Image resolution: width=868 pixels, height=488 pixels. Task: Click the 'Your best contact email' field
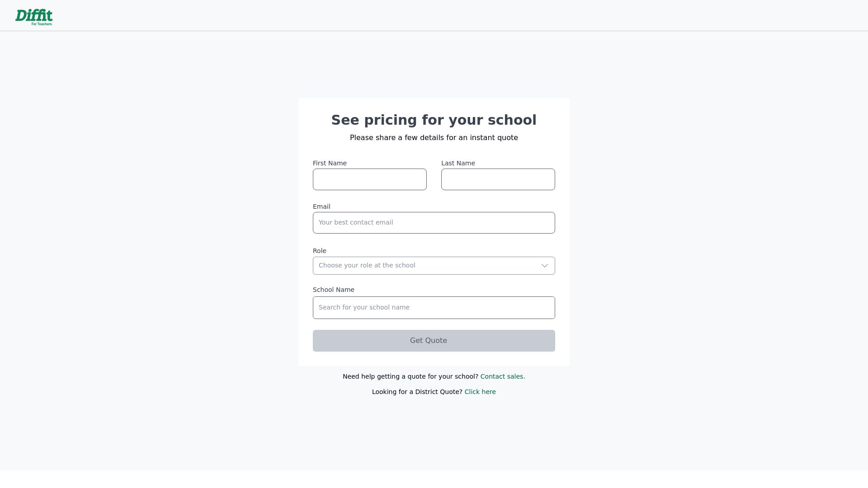coord(434,222)
